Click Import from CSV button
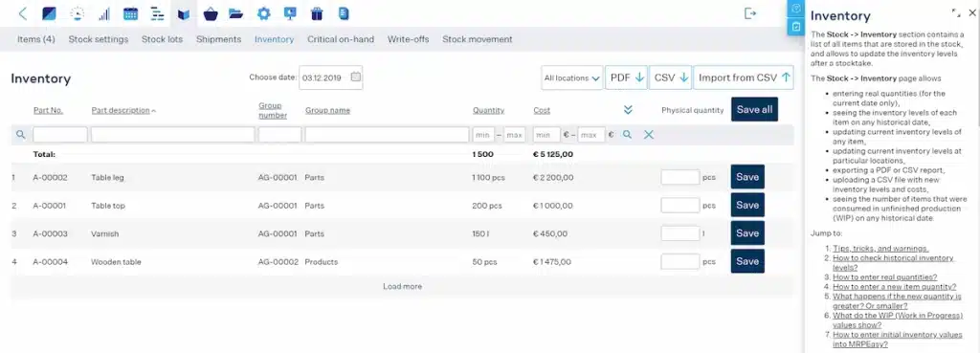The height and width of the screenshot is (353, 980). click(x=744, y=78)
